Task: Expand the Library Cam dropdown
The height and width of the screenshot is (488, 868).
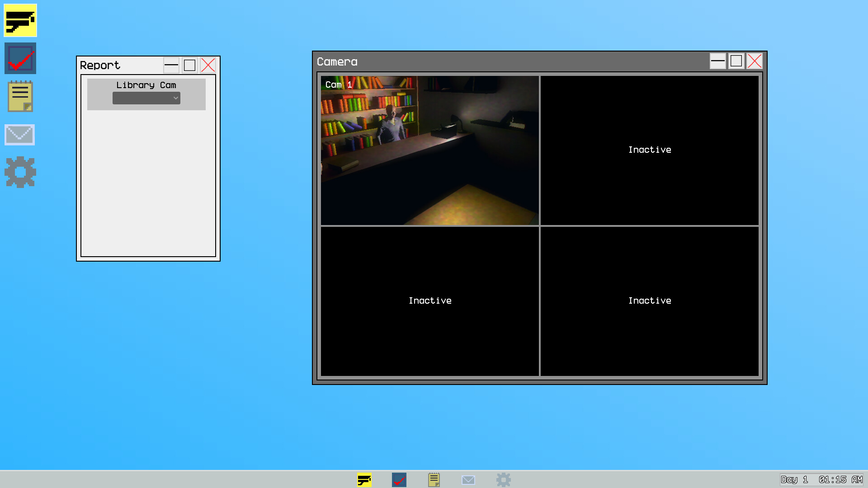Action: tap(146, 98)
